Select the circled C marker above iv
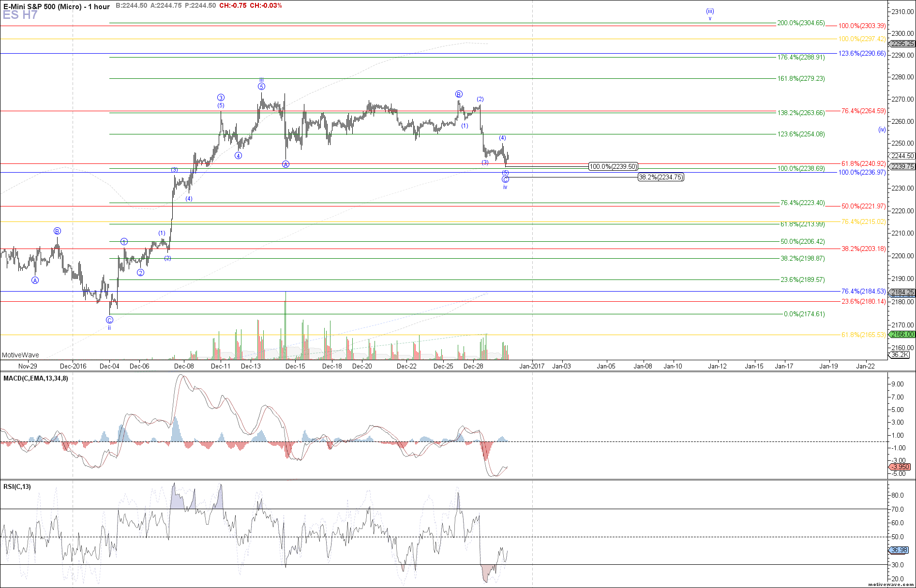This screenshot has height=588, width=916. [x=505, y=179]
